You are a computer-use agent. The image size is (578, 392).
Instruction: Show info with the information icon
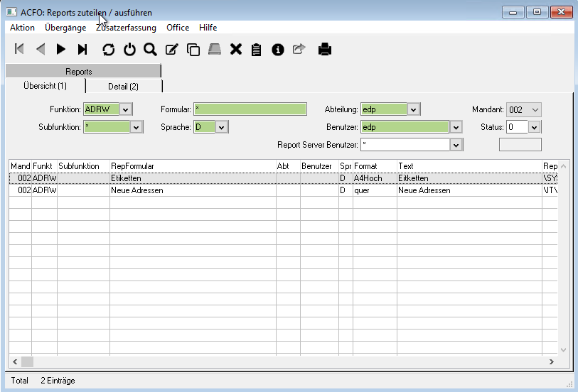278,49
